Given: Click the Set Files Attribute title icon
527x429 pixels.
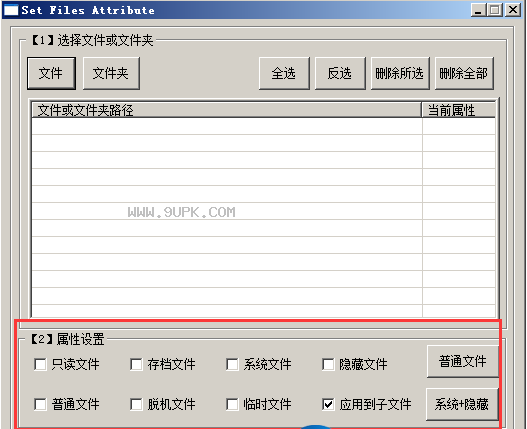Looking at the screenshot, I should click(10, 10).
